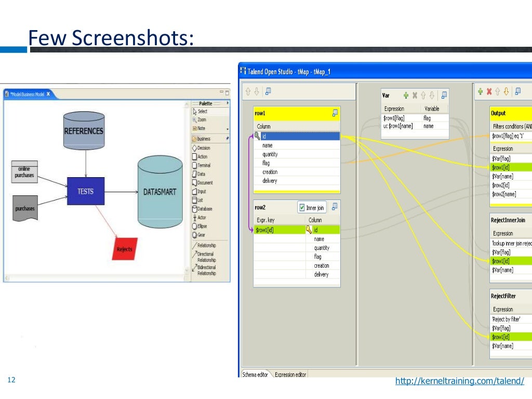Select the Directional Relationship connector
The image size is (532, 399).
[x=204, y=257]
